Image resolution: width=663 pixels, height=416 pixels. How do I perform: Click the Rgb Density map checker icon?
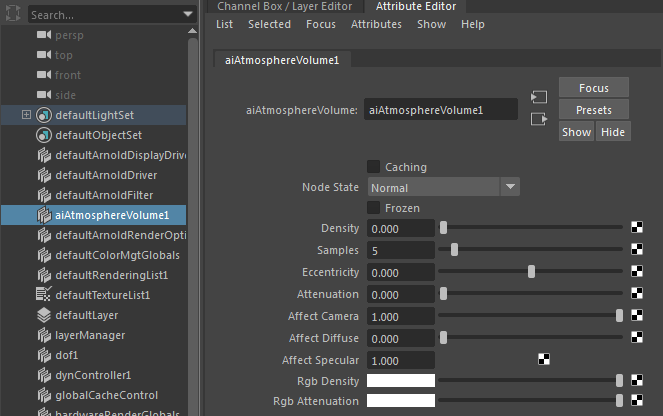[637, 380]
